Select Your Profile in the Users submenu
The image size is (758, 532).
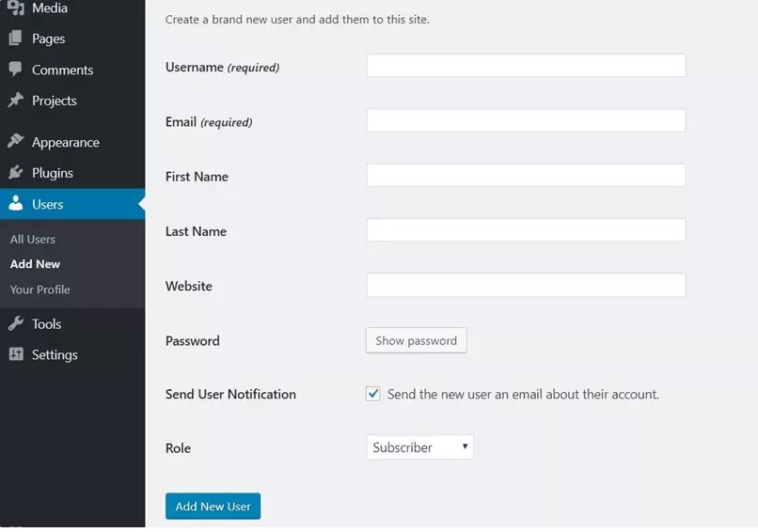coord(40,289)
